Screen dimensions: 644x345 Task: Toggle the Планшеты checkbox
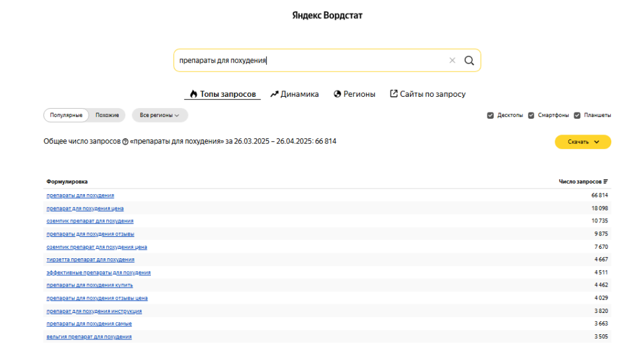point(577,115)
